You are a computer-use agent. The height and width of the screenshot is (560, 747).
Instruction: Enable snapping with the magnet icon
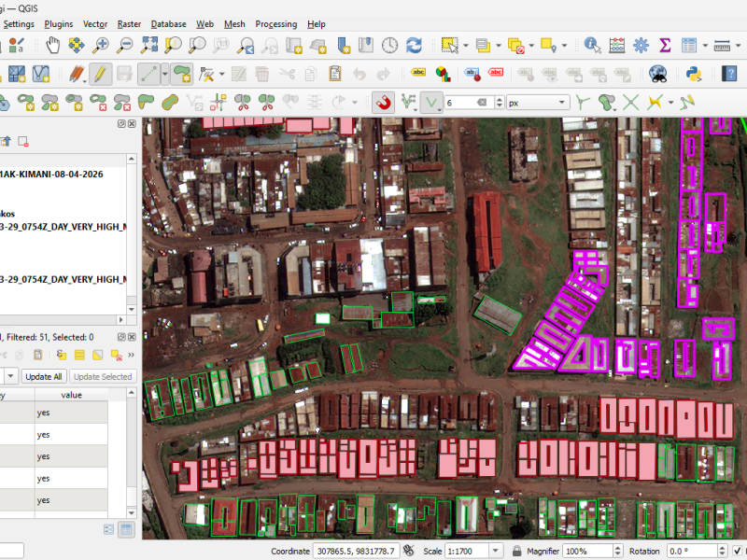pos(383,103)
